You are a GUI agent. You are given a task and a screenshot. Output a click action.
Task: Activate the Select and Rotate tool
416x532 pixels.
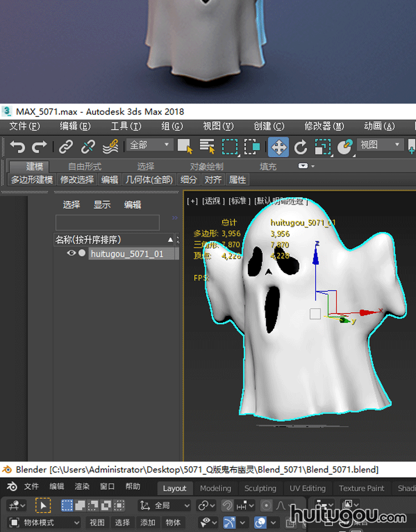(x=301, y=147)
